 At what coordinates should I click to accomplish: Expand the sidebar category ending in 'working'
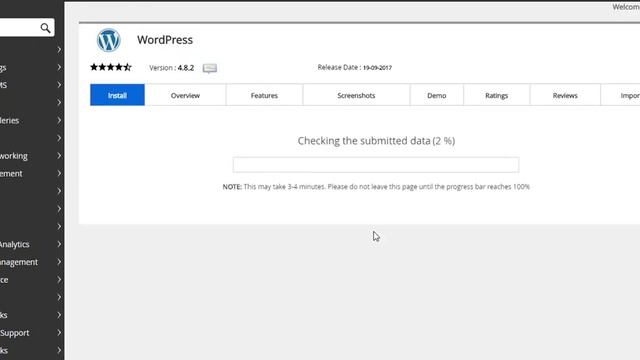(32, 156)
